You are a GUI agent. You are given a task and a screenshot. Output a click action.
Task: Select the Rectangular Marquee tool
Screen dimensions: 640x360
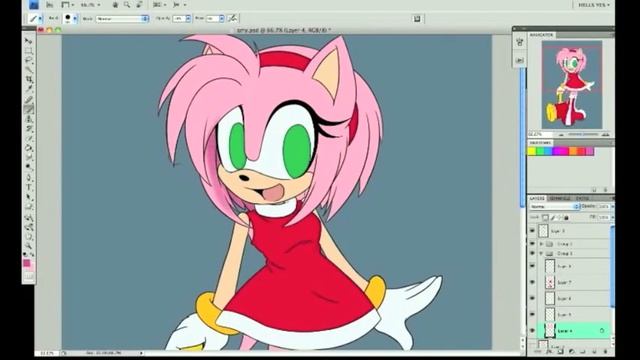click(x=29, y=51)
